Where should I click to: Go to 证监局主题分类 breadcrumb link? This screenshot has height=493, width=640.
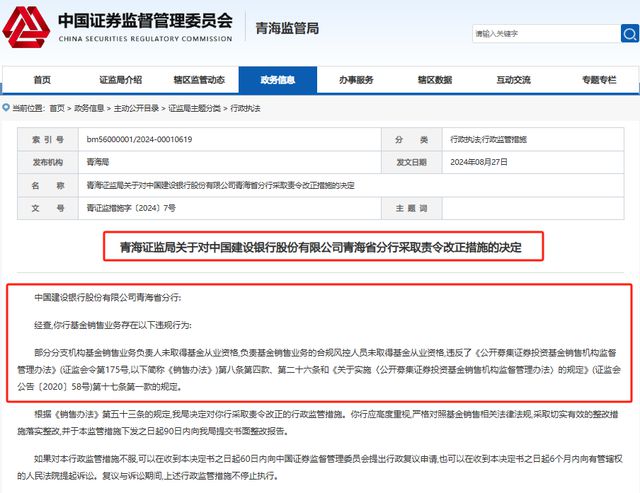click(x=195, y=108)
